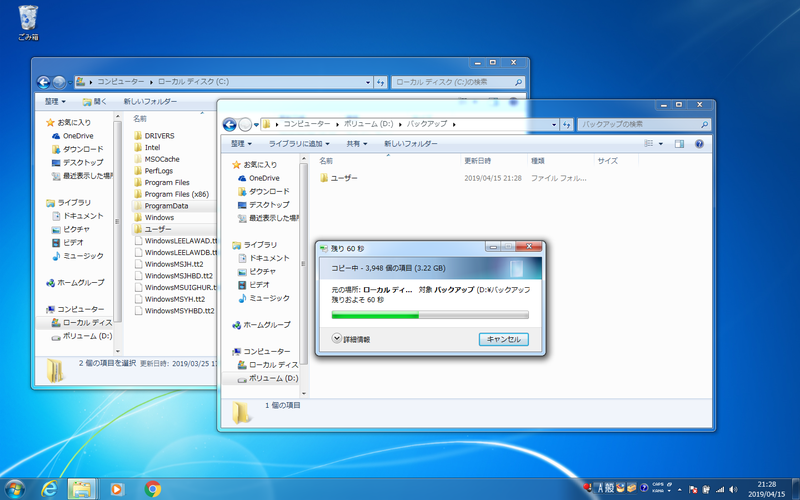This screenshot has height=500, width=800.
Task: Open address history dropdown in バックアップ window
Action: pyautogui.click(x=554, y=124)
